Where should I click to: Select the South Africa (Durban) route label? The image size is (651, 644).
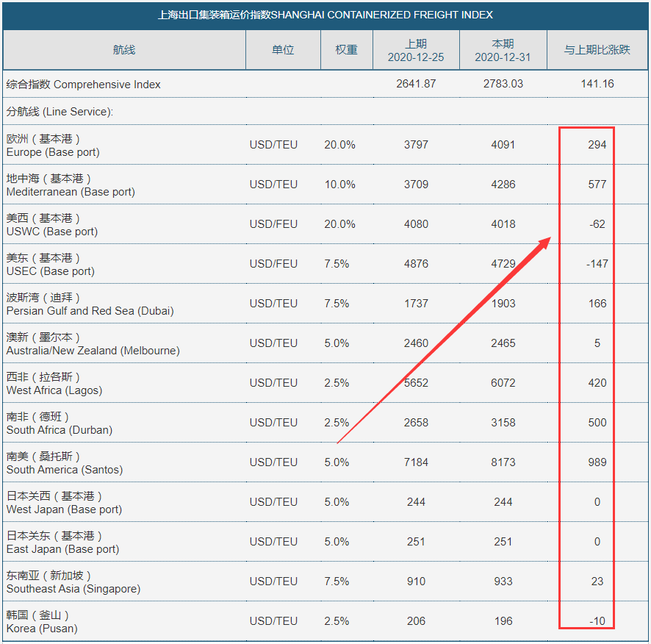tap(59, 423)
